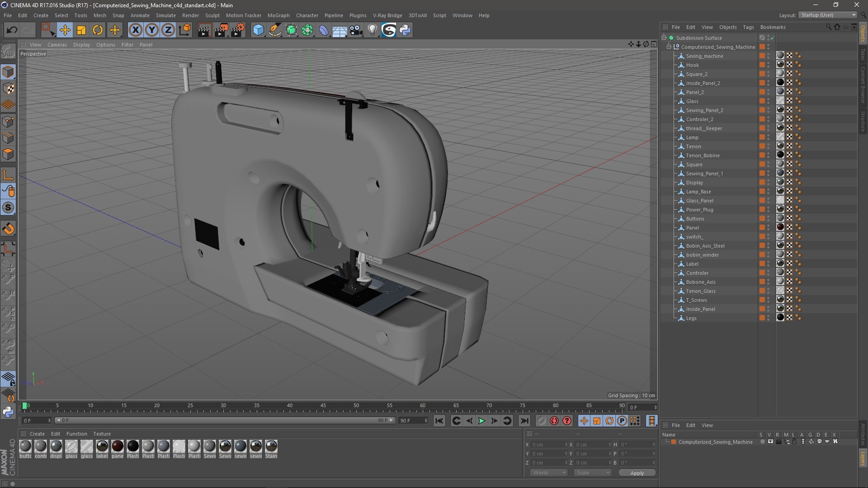Open material manager Function menu
Viewport: 868px width, 488px height.
click(76, 434)
